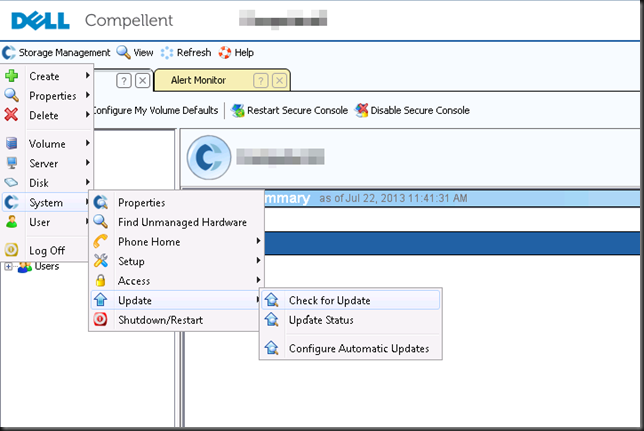Image resolution: width=644 pixels, height=431 pixels.
Task: Choose Check for Update
Action: coord(351,300)
